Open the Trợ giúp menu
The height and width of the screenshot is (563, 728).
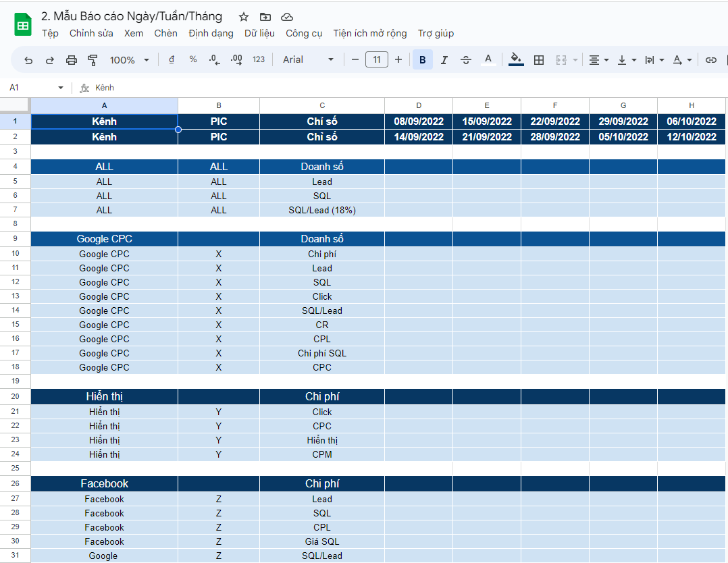click(436, 34)
